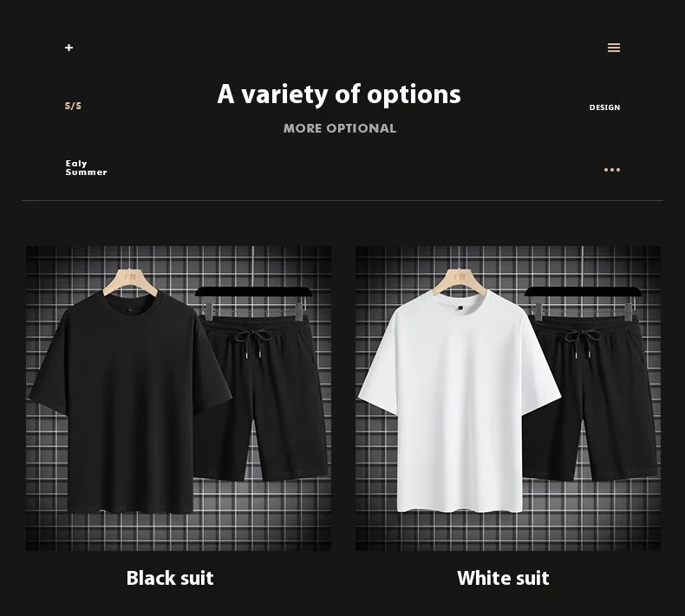The width and height of the screenshot is (685, 616).
Task: Open the hamburger menu icon
Action: 613,48
